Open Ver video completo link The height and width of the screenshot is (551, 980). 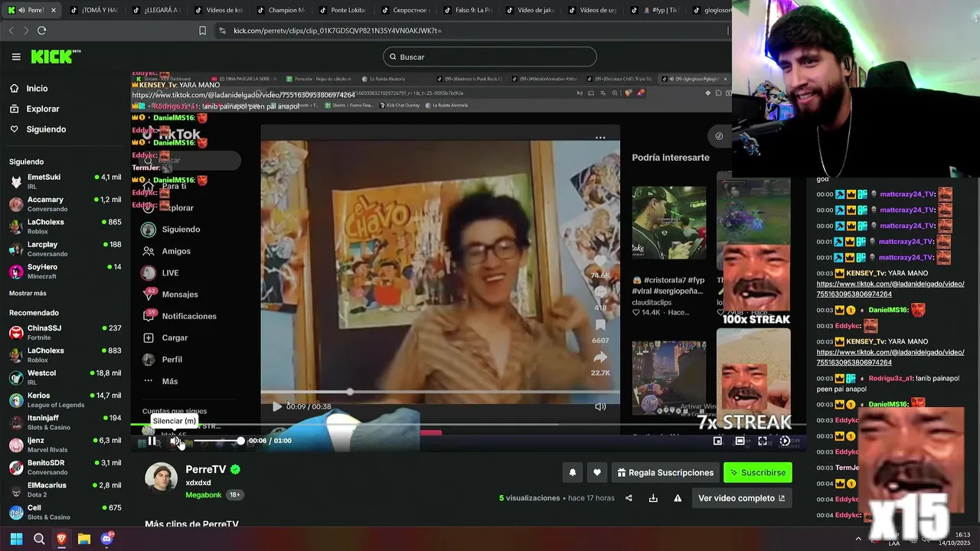click(x=742, y=498)
